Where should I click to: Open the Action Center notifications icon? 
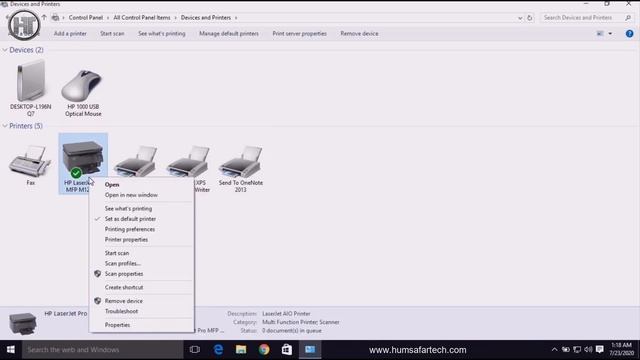click(600, 350)
